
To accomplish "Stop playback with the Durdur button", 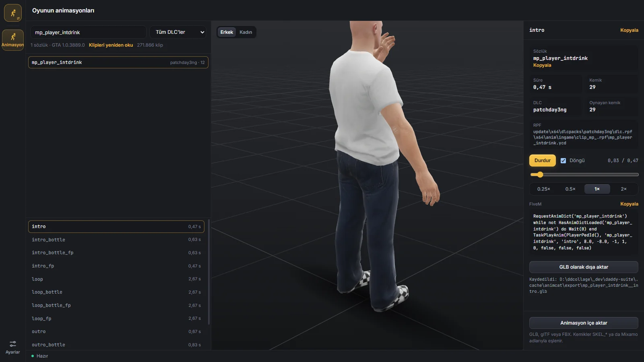I will (542, 160).
